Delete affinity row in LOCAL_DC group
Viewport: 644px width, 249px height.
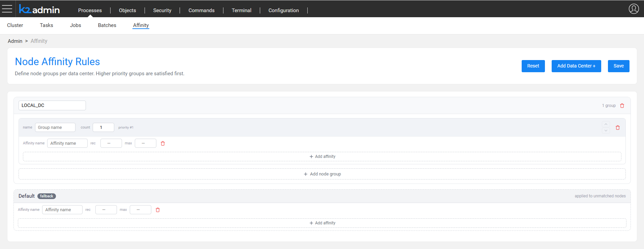(x=163, y=143)
